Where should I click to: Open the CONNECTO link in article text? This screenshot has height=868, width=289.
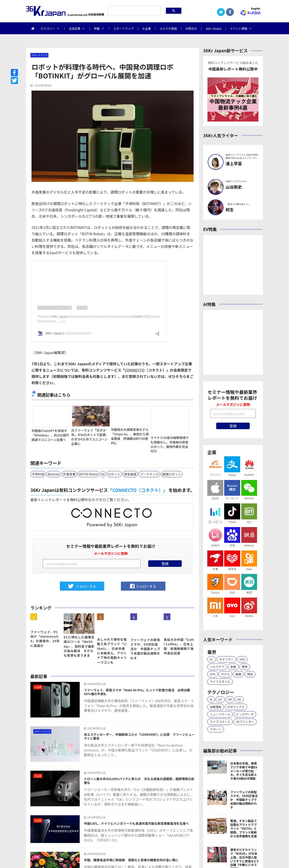(135, 370)
